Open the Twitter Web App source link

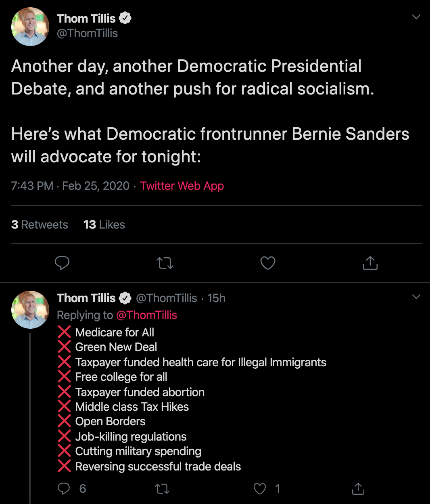pyautogui.click(x=182, y=186)
